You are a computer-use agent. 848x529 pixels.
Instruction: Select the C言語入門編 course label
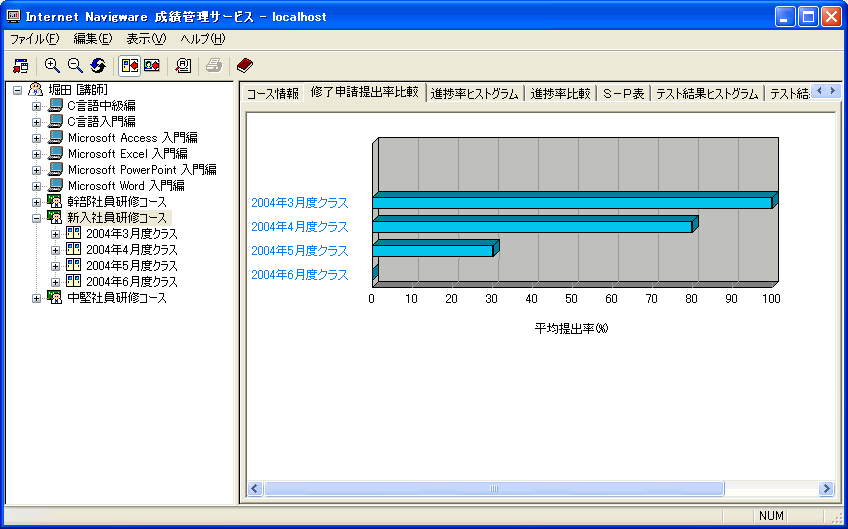click(x=101, y=122)
